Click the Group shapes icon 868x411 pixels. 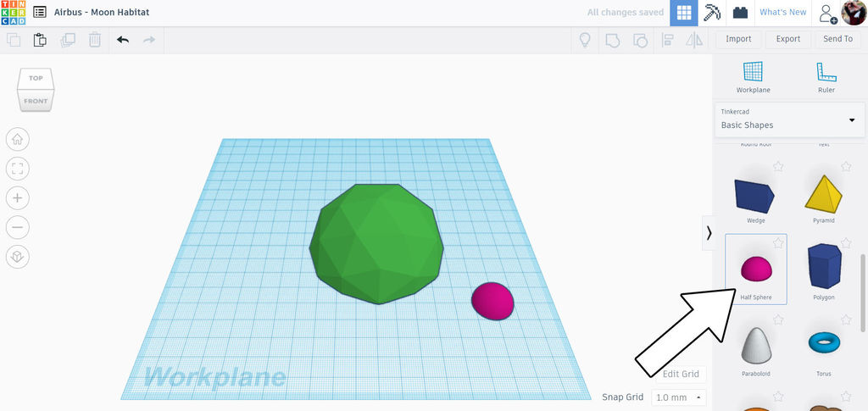coord(612,40)
